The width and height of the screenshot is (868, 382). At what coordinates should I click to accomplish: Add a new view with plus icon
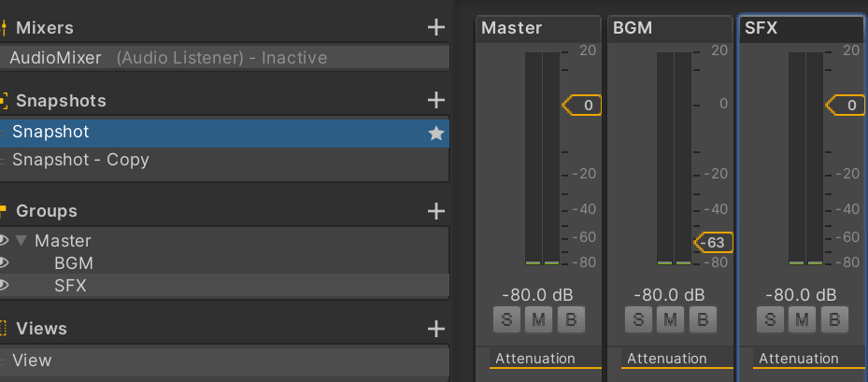tap(435, 329)
